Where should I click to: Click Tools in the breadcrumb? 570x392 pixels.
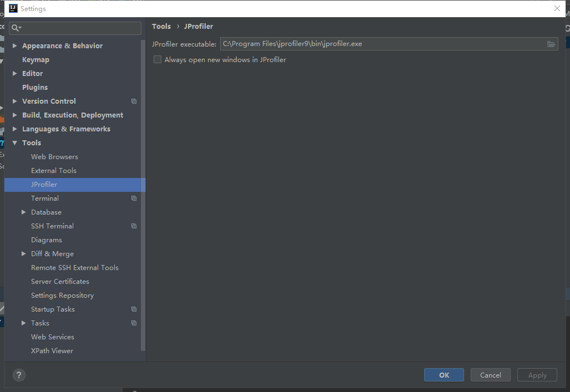point(161,27)
